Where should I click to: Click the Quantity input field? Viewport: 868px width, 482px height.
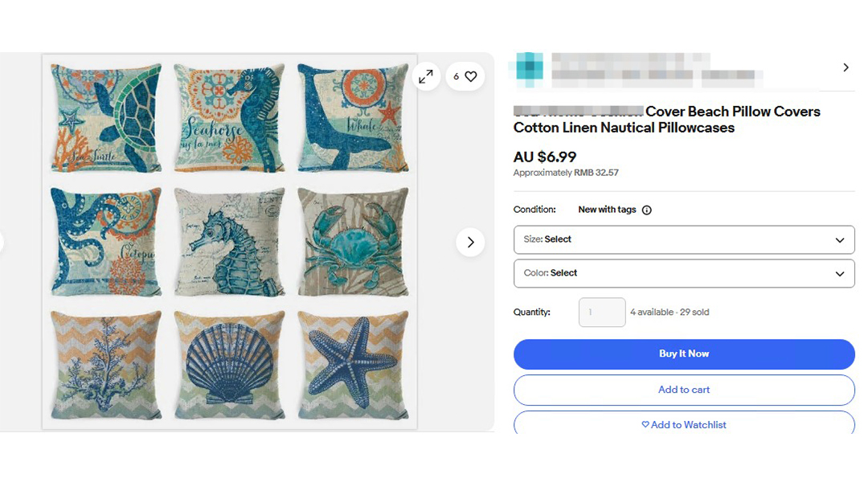click(602, 312)
